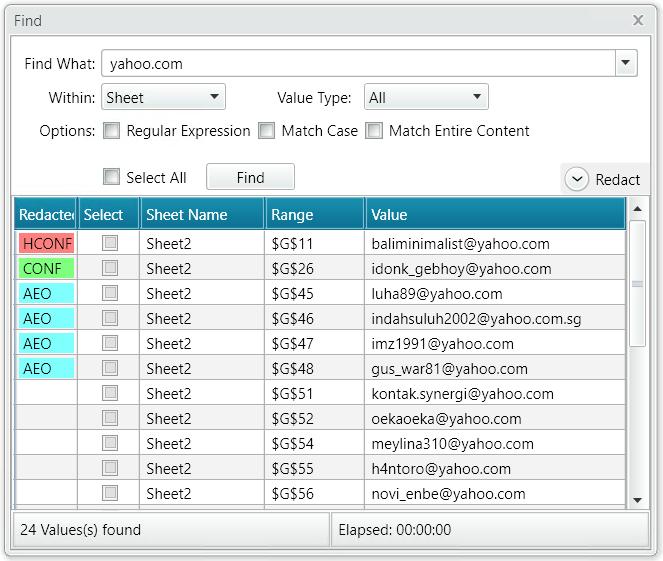Check Match Entire Content option

pos(374,131)
